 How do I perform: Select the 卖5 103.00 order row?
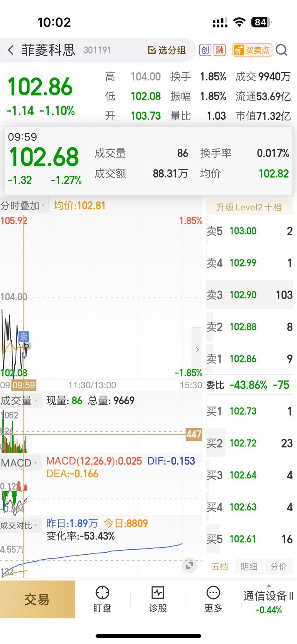click(x=249, y=231)
